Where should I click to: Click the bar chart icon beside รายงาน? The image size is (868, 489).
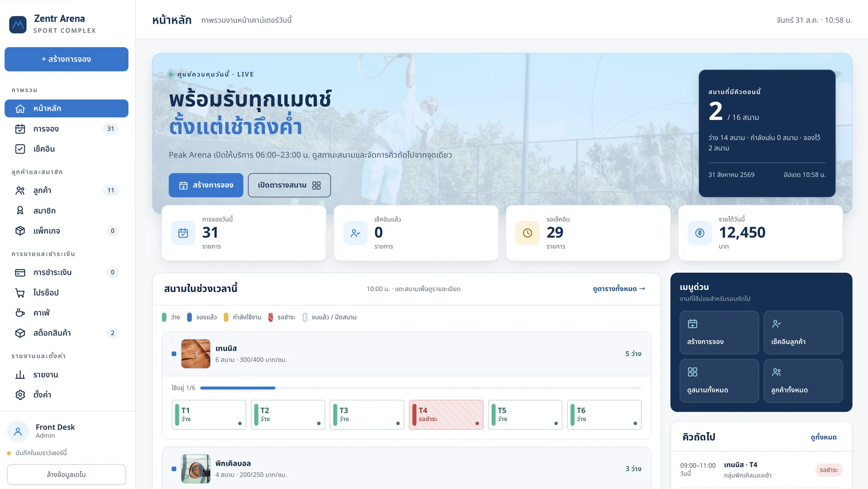[x=20, y=374]
